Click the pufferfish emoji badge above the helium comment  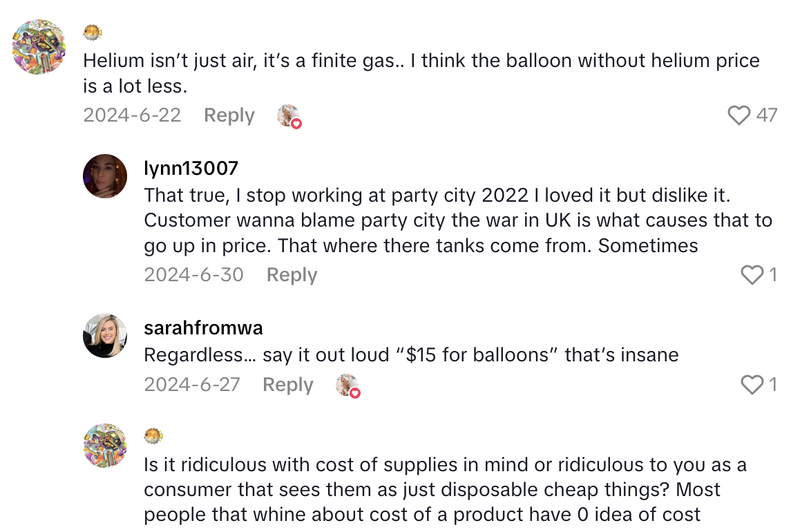coord(92,32)
